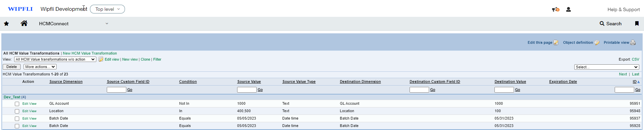Image resolution: width=644 pixels, height=130 pixels.
Task: Open the Top level dropdown
Action: [107, 9]
